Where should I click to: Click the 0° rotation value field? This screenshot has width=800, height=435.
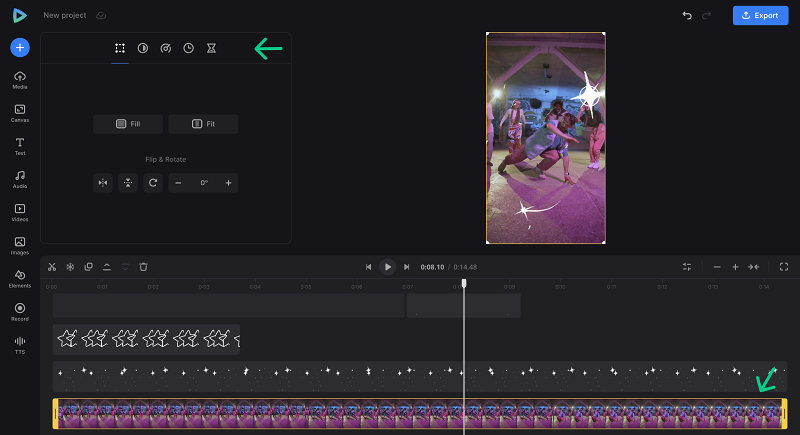pos(204,183)
